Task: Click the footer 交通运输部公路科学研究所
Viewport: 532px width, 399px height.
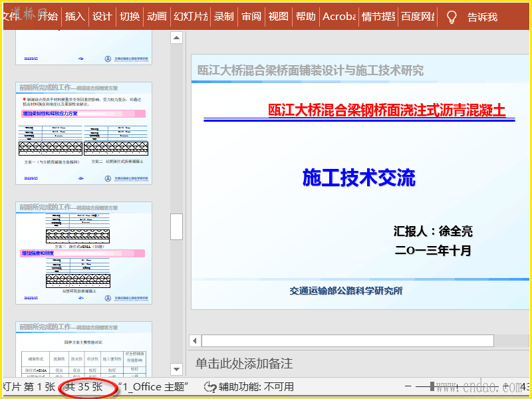Action: pyautogui.click(x=346, y=291)
